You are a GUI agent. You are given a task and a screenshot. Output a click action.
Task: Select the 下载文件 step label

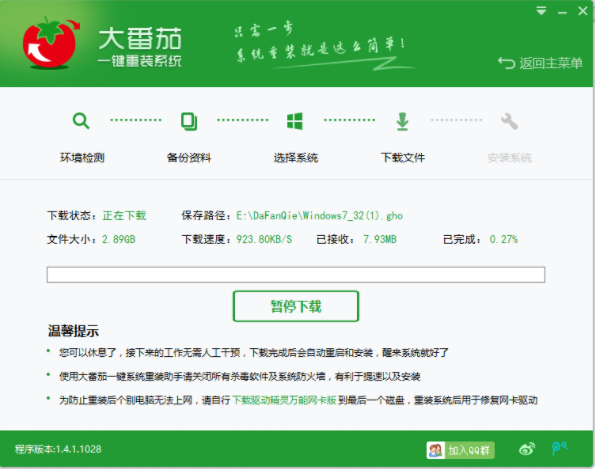click(x=403, y=157)
